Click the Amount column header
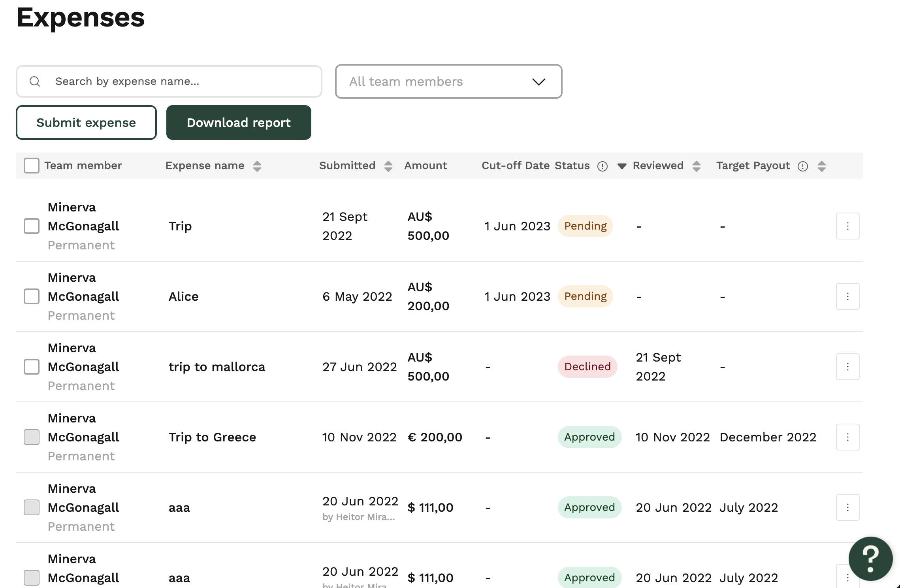 (426, 166)
